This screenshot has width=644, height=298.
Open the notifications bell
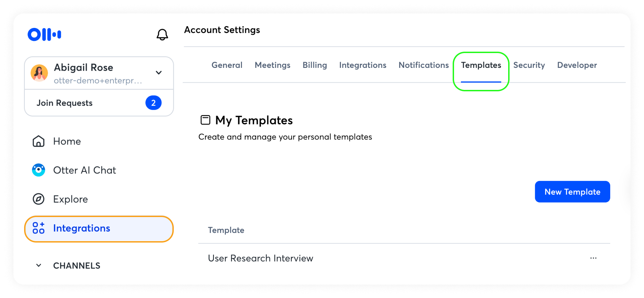click(162, 34)
